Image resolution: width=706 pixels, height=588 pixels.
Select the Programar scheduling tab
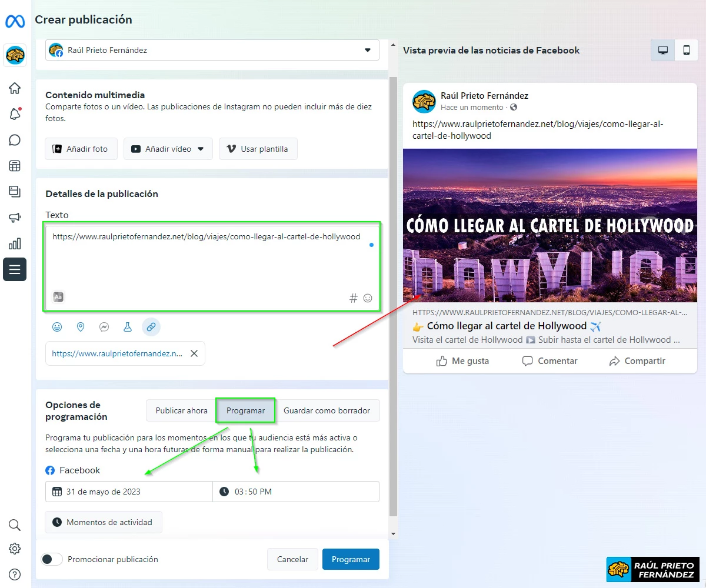[x=245, y=410]
